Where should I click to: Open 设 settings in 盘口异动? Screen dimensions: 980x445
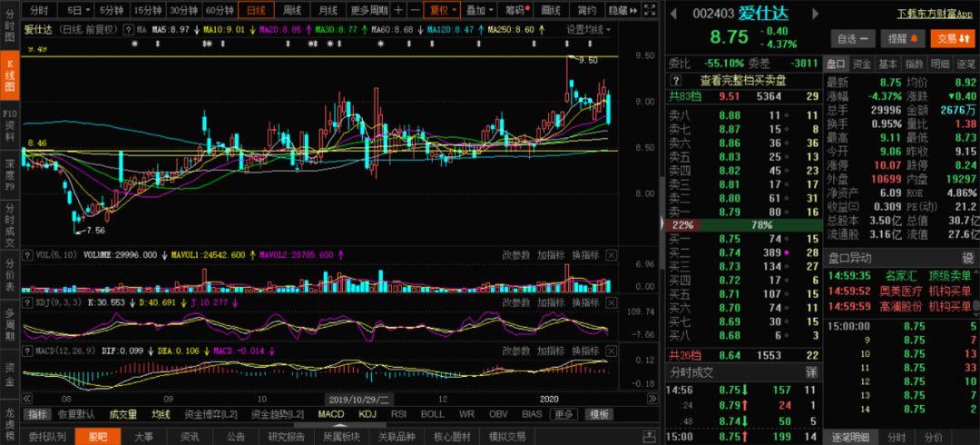pos(967,258)
